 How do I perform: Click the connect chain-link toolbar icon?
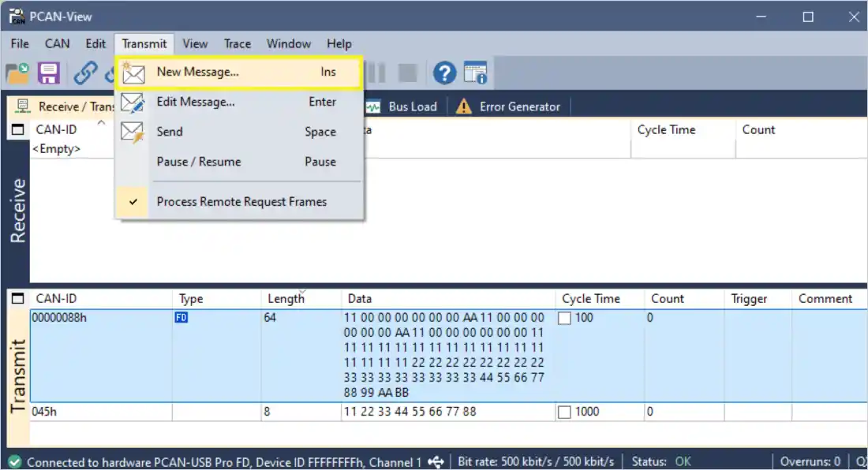coord(86,73)
